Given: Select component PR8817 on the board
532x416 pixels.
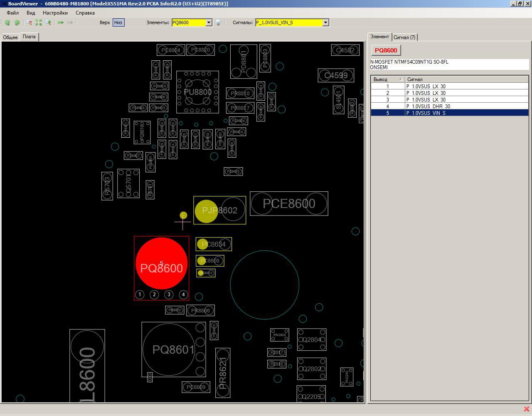Looking at the screenshot, I should (240, 108).
